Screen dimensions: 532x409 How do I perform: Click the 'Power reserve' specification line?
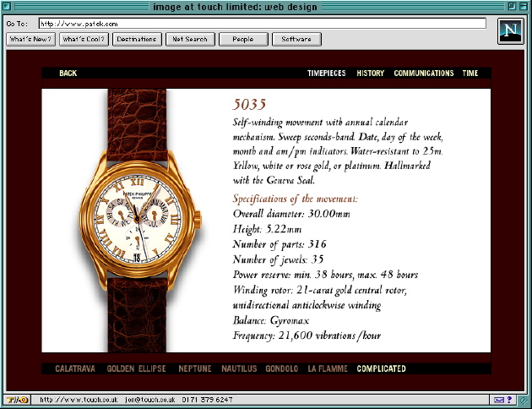point(325,275)
